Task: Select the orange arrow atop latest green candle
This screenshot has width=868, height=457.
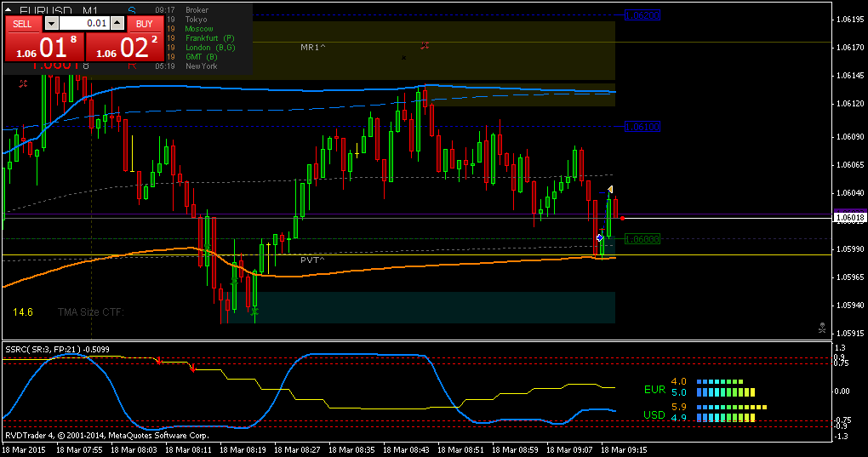Action: (610, 189)
